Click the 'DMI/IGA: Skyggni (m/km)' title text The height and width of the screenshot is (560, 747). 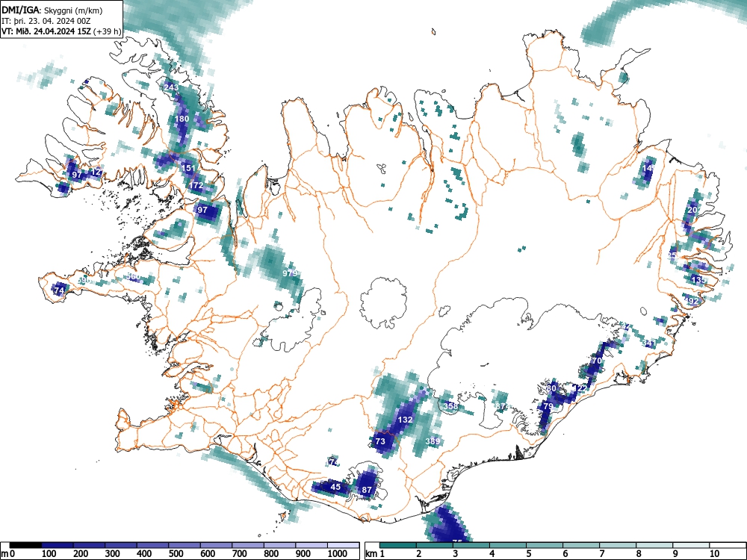pos(52,10)
